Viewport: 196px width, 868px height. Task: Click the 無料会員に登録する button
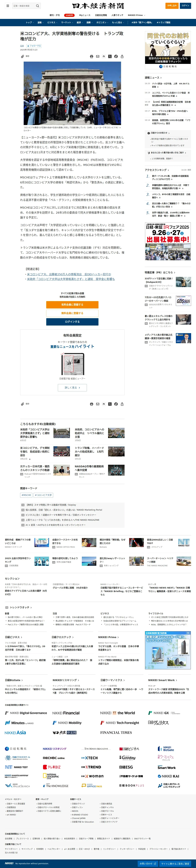[x=72, y=313]
